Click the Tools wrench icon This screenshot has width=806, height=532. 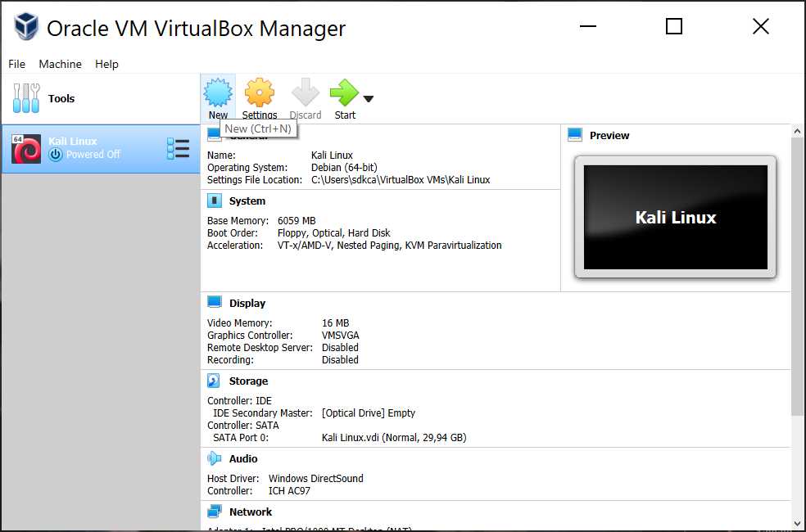(26, 98)
